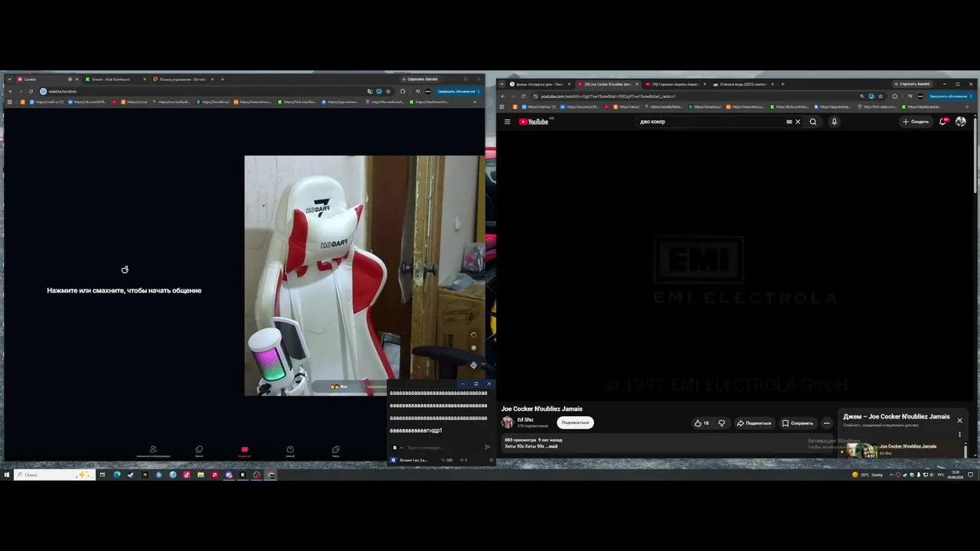Screen dimensions: 980x551
Task: Click the Windows taskbar Поиск search box
Action: coord(55,474)
